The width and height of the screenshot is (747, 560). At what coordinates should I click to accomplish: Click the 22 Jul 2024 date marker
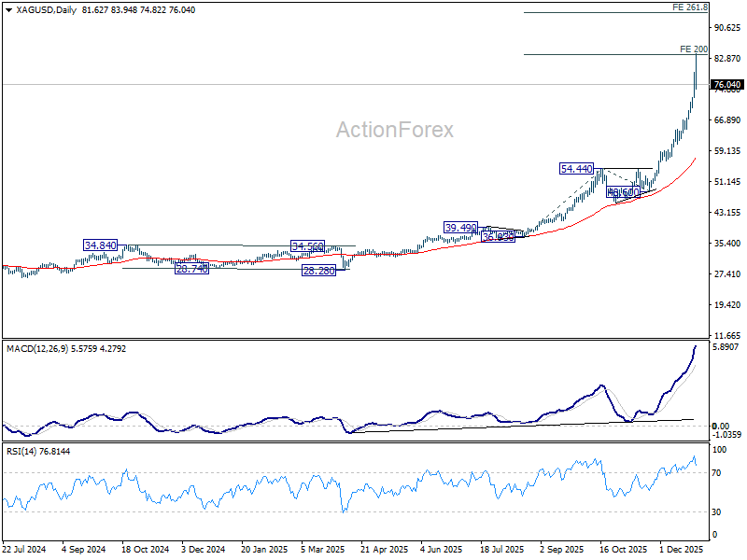click(x=24, y=551)
